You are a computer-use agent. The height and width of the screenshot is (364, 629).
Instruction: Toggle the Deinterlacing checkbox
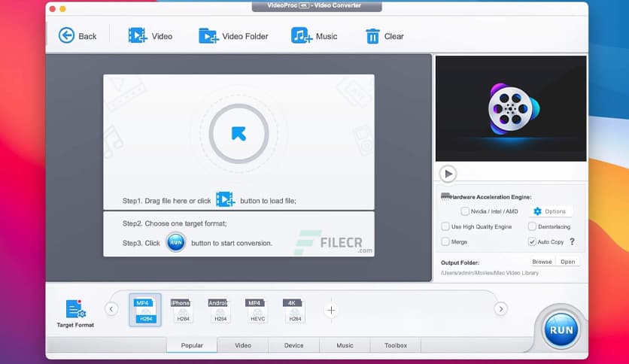pos(532,226)
